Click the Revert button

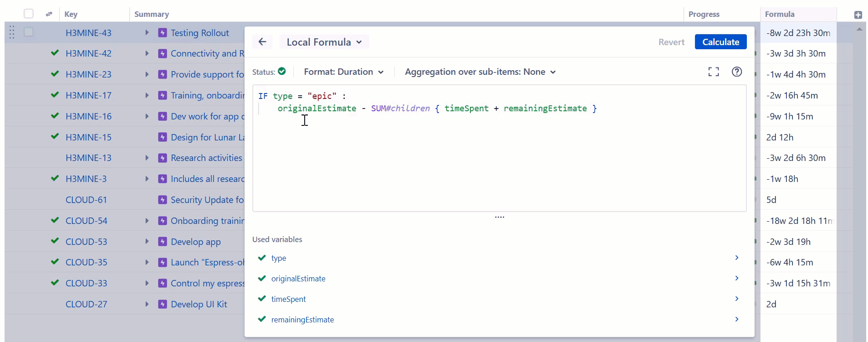coord(671,42)
